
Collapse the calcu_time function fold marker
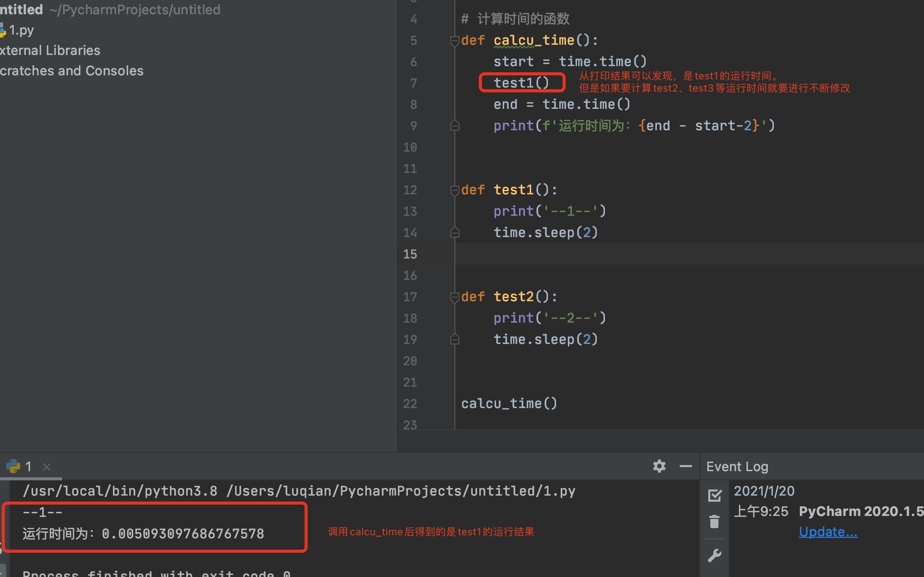tap(455, 41)
